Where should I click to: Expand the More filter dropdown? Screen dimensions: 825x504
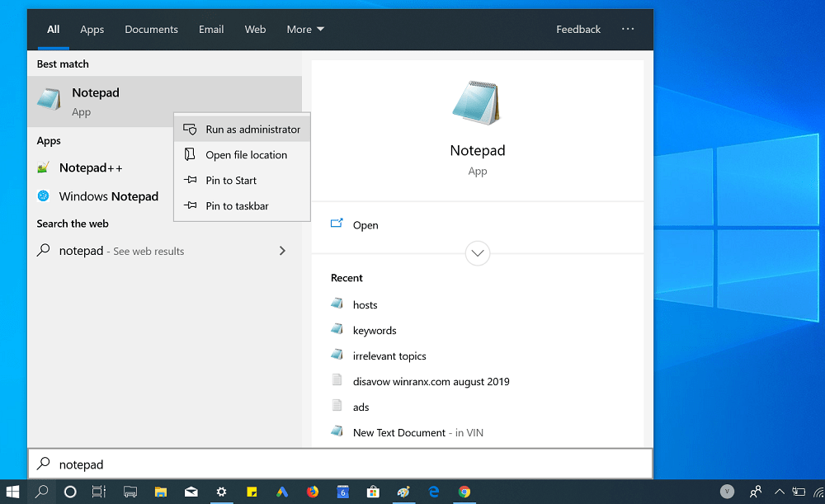pos(305,30)
